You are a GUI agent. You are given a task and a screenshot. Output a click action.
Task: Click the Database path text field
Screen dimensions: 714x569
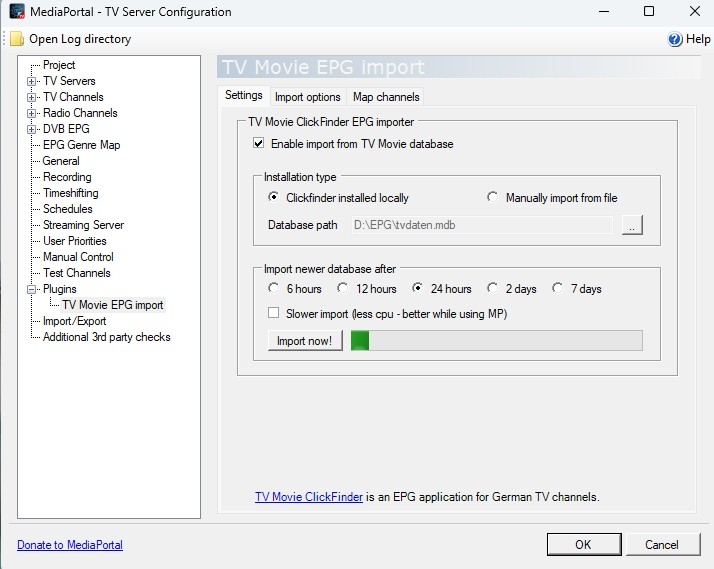[x=480, y=225]
